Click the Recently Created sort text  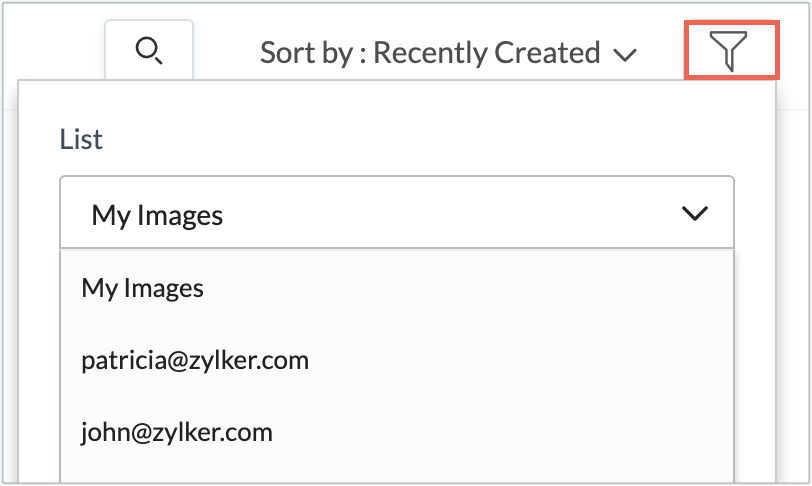[x=487, y=52]
